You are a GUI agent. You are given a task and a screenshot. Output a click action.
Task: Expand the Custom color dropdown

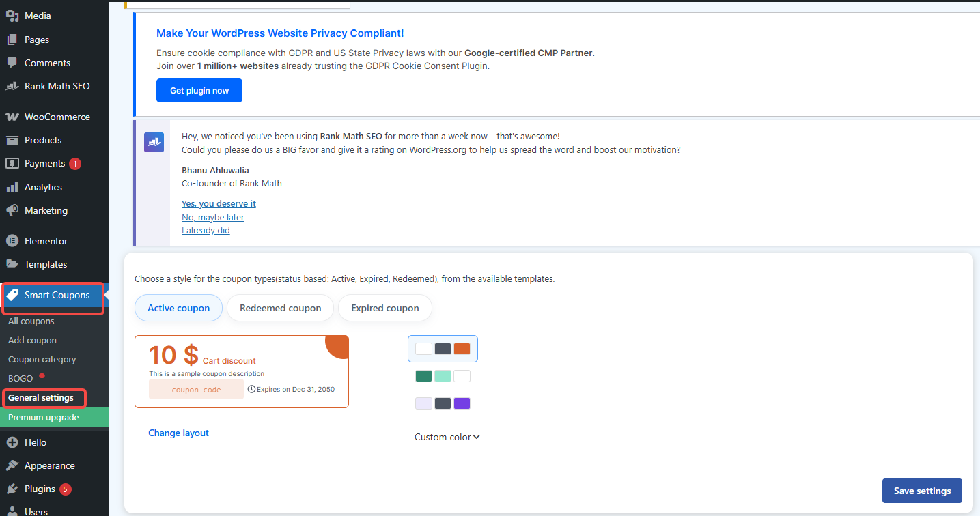[447, 437]
